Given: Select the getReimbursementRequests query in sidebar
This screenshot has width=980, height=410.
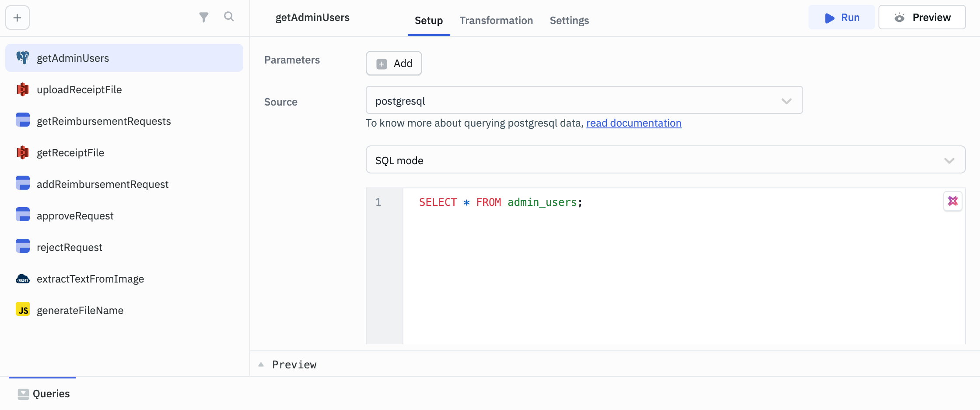Looking at the screenshot, I should (104, 121).
